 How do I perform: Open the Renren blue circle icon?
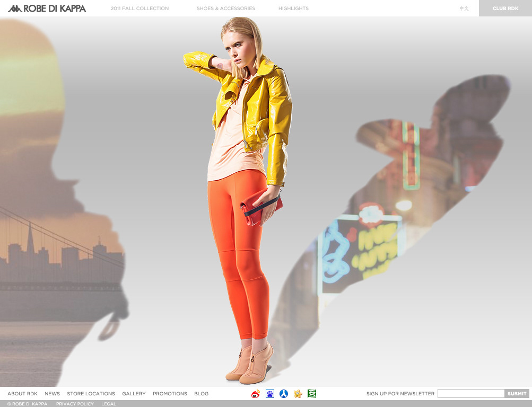284,394
